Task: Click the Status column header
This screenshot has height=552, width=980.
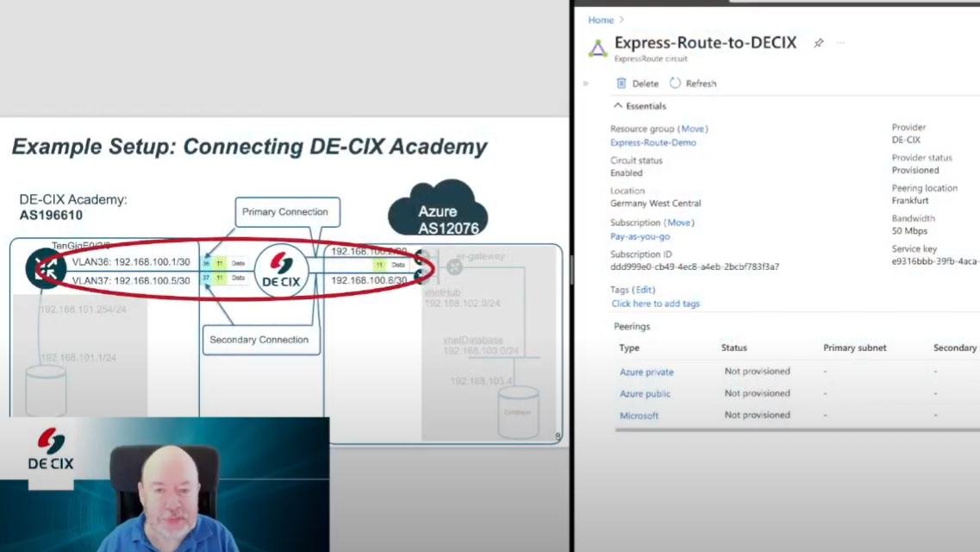Action: 733,348
